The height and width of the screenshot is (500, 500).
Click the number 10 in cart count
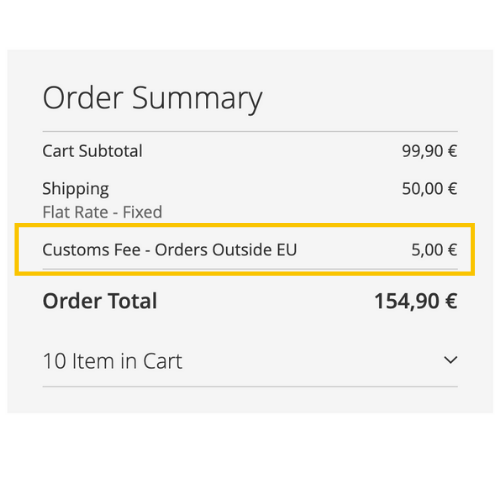tap(55, 361)
